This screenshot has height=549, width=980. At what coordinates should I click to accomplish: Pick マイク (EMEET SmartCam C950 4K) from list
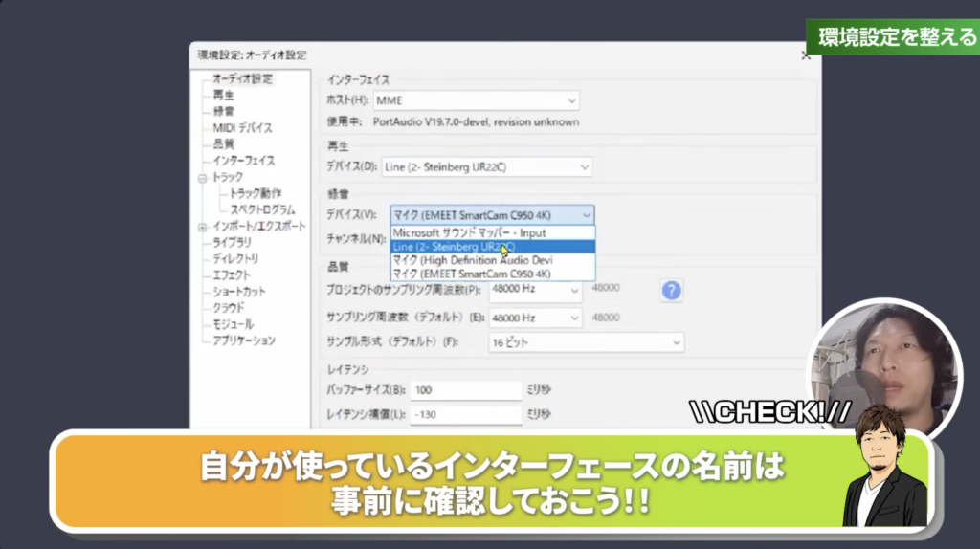tap(472, 274)
